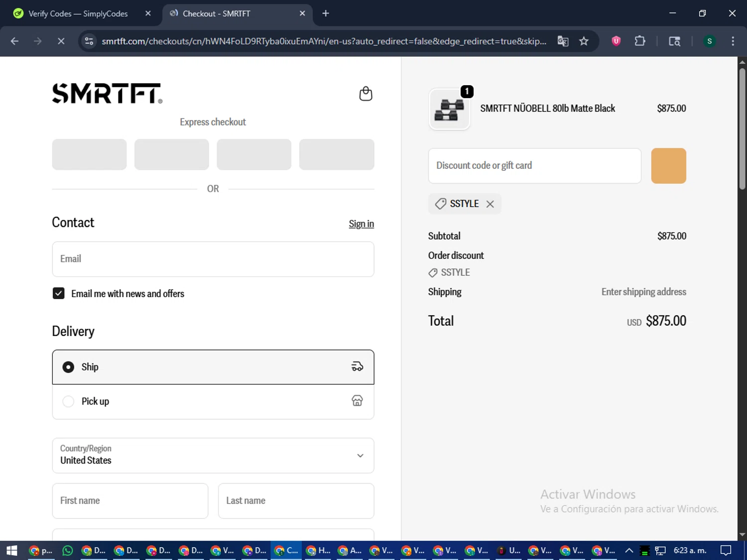Viewport: 747px width, 560px height.
Task: Click the page's vertical scrollbar thumb
Action: click(742, 128)
